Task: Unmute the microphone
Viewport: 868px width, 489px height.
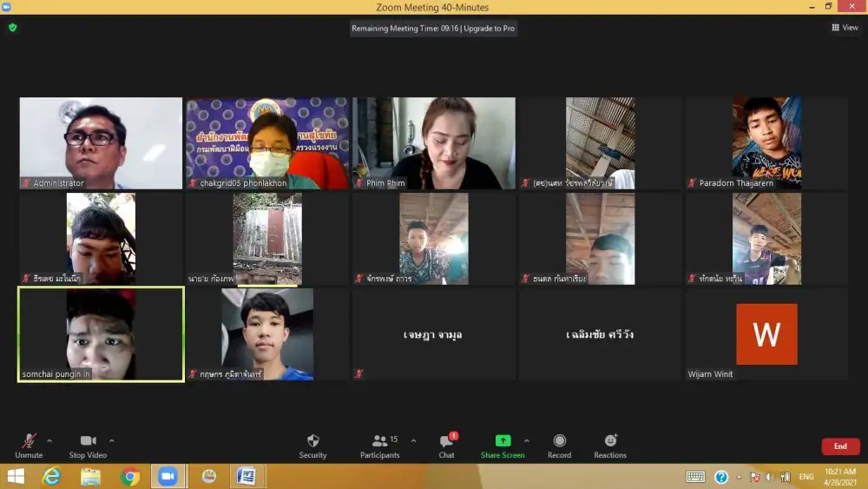Action: click(29, 441)
